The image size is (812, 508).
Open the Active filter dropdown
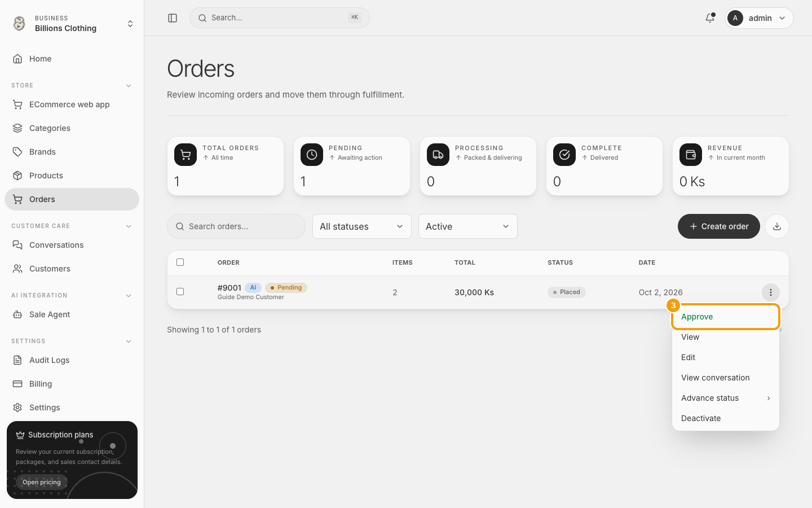pyautogui.click(x=468, y=226)
